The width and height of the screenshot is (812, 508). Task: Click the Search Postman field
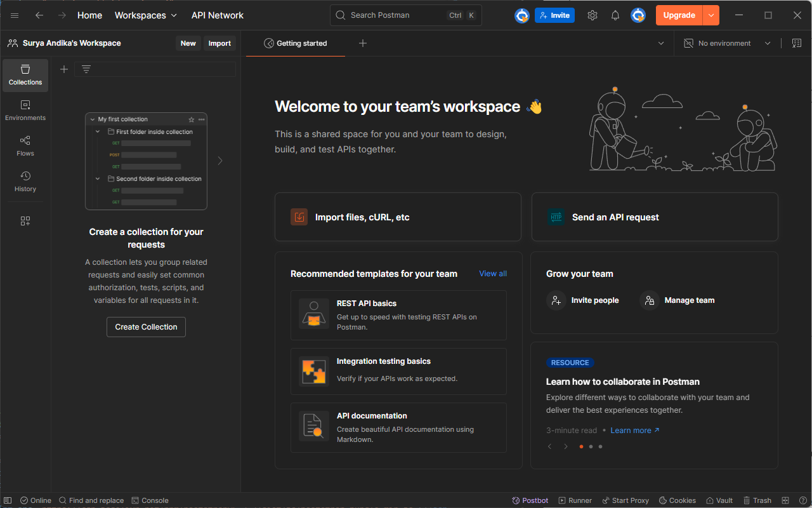400,15
